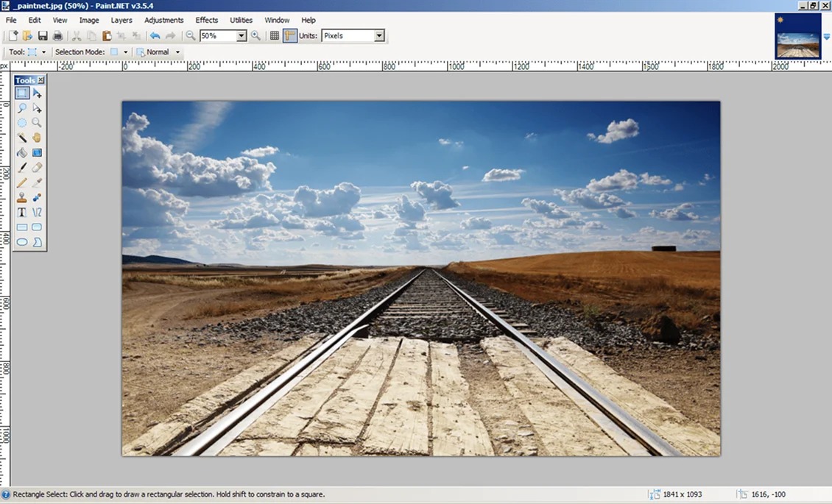Select the Recolor tool
832x504 pixels.
[x=37, y=198]
